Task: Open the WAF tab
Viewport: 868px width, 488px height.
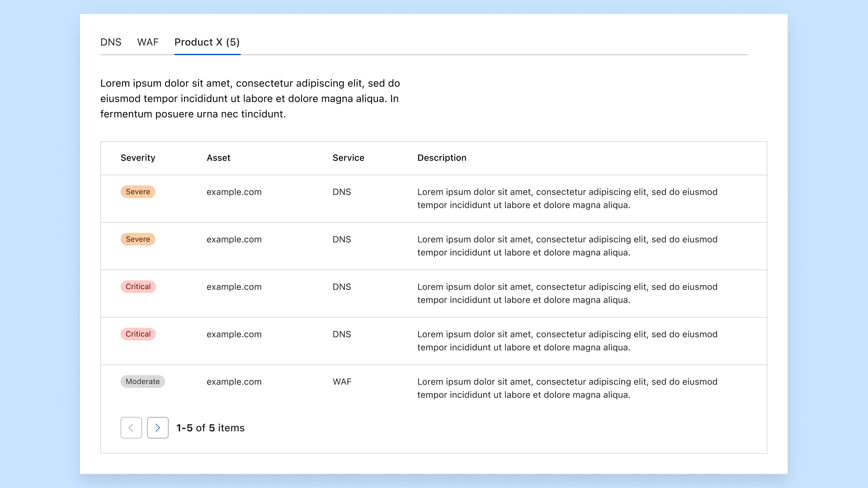Action: point(148,42)
